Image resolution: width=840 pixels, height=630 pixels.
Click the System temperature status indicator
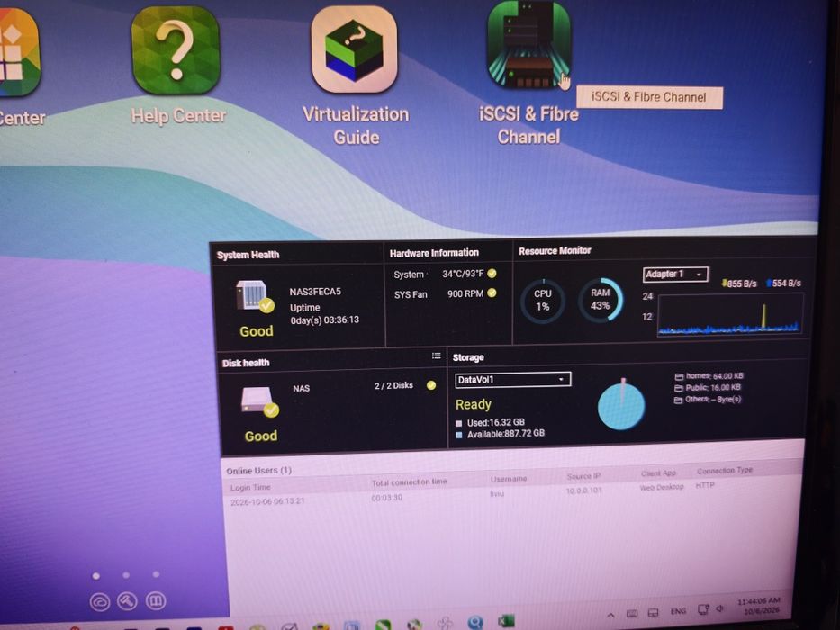(x=492, y=274)
